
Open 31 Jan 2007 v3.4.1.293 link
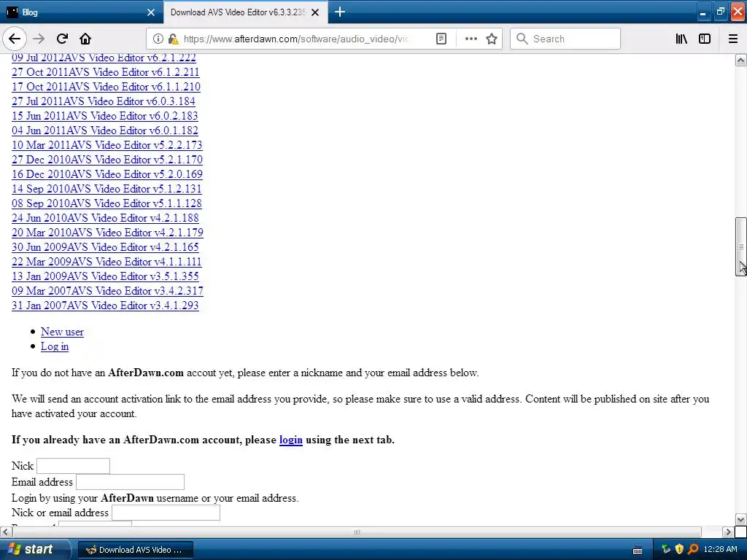105,306
